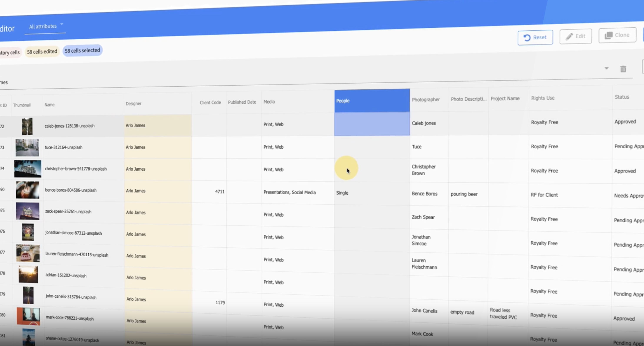
Task: Expand the dropdown arrow beside the trash icon
Action: click(x=606, y=68)
